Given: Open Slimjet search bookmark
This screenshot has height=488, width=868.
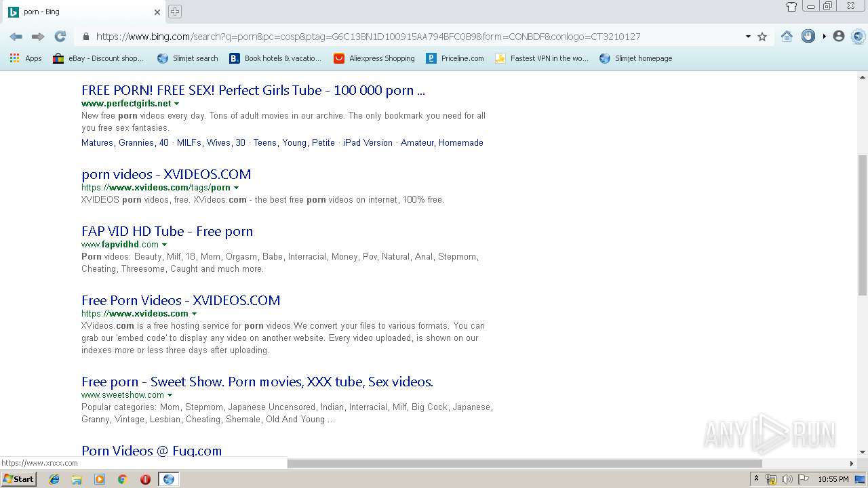Looking at the screenshot, I should (188, 58).
